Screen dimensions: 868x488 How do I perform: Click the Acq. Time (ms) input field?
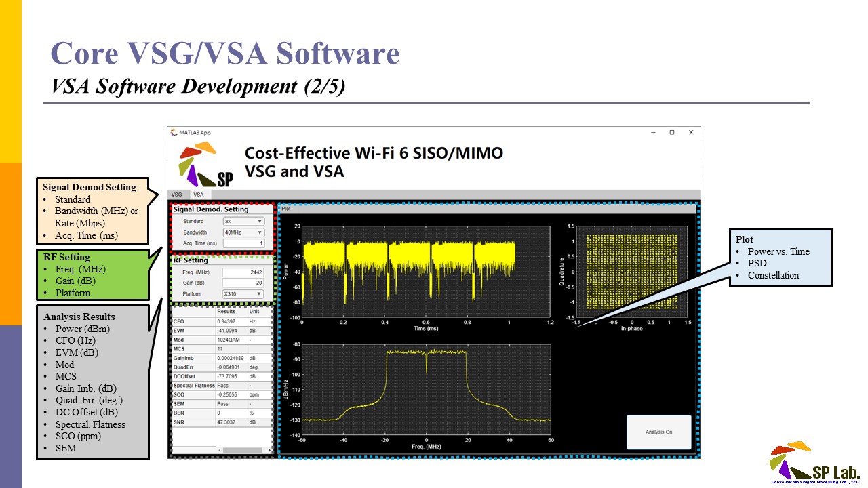[244, 243]
